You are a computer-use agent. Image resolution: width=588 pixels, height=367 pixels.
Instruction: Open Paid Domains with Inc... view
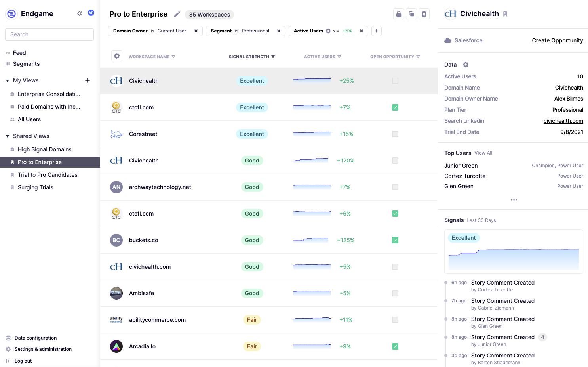click(49, 107)
